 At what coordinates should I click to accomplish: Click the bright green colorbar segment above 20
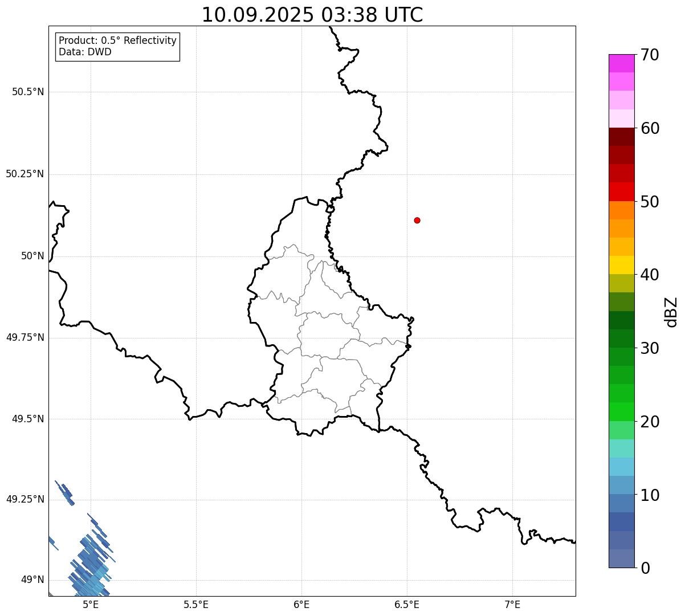[x=621, y=411]
